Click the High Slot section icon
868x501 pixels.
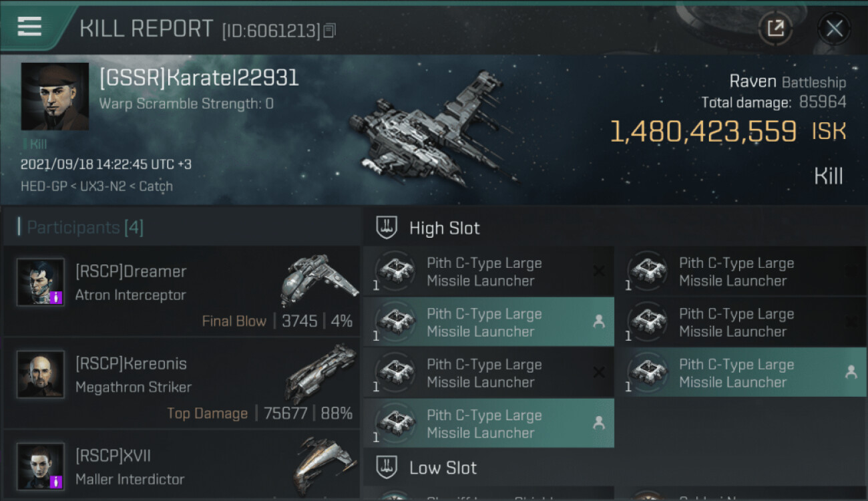point(387,228)
